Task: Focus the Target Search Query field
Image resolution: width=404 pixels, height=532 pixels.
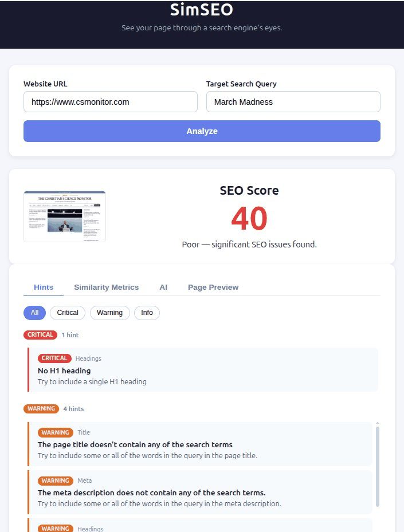Action: click(x=293, y=102)
